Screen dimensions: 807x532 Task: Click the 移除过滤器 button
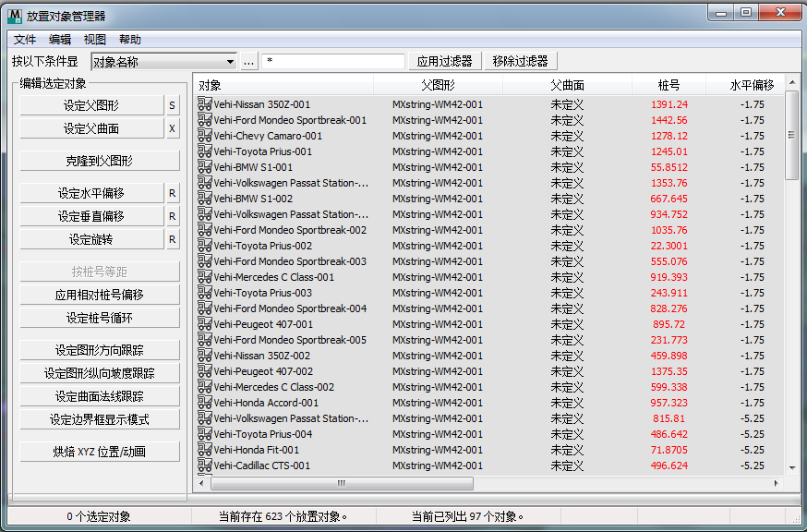(x=521, y=61)
